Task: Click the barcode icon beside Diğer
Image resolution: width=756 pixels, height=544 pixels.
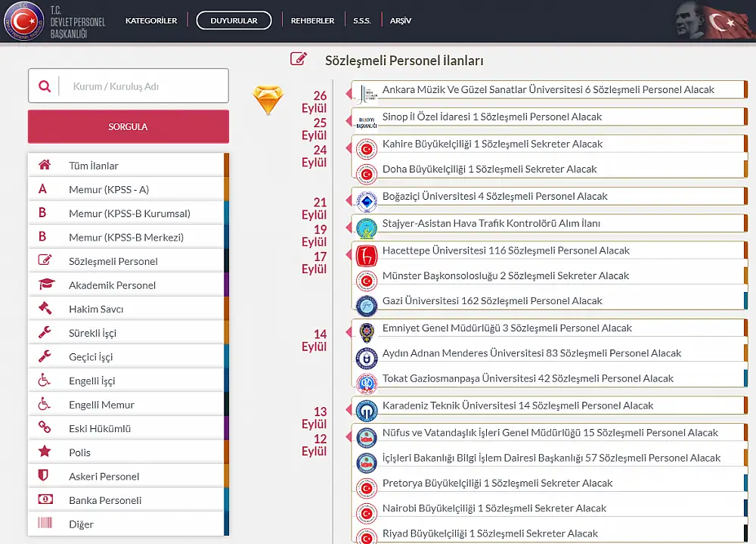Action: (x=45, y=523)
